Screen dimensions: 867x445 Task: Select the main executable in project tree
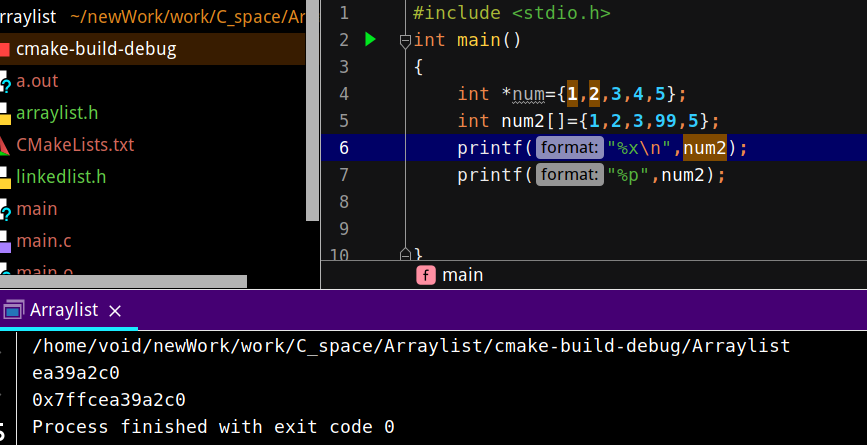(37, 209)
